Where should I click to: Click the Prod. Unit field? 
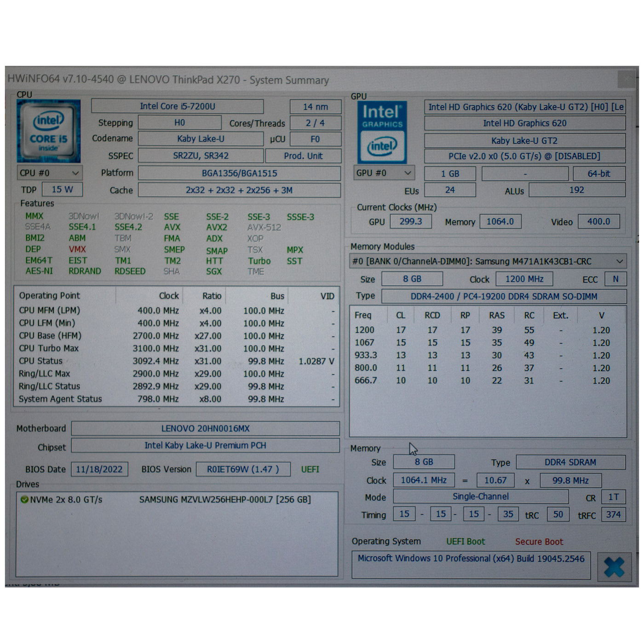point(304,155)
